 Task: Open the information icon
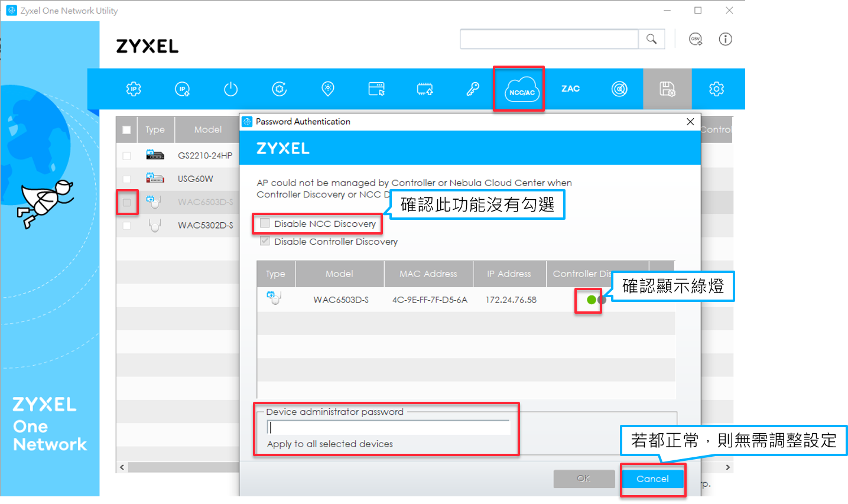click(x=725, y=39)
